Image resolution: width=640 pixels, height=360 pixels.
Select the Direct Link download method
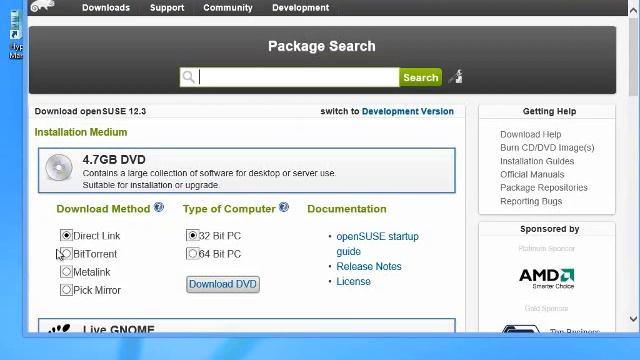click(x=66, y=236)
